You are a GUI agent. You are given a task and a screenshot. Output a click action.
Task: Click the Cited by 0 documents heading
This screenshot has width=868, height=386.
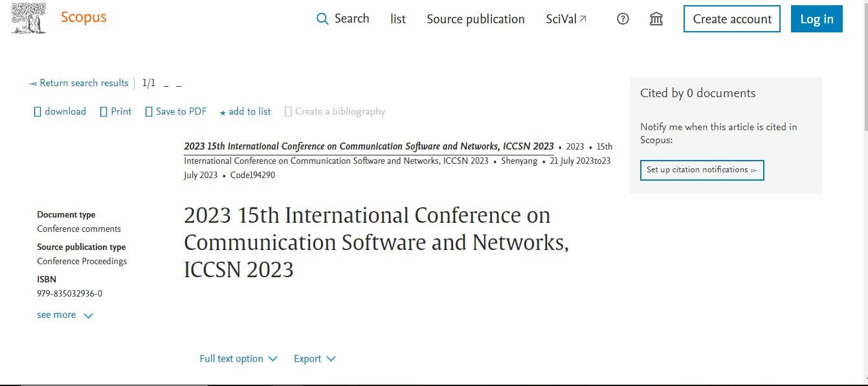pos(698,93)
